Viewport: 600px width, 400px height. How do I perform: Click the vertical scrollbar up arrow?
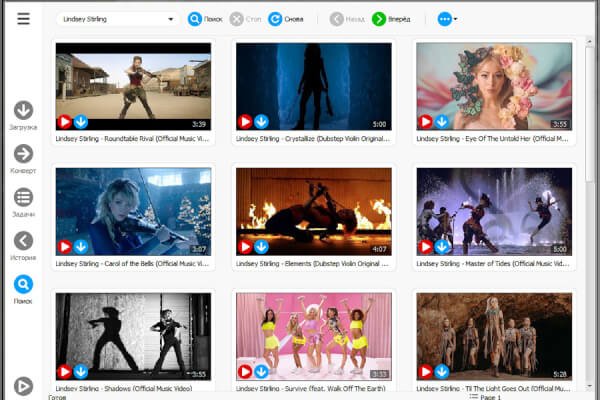(589, 41)
